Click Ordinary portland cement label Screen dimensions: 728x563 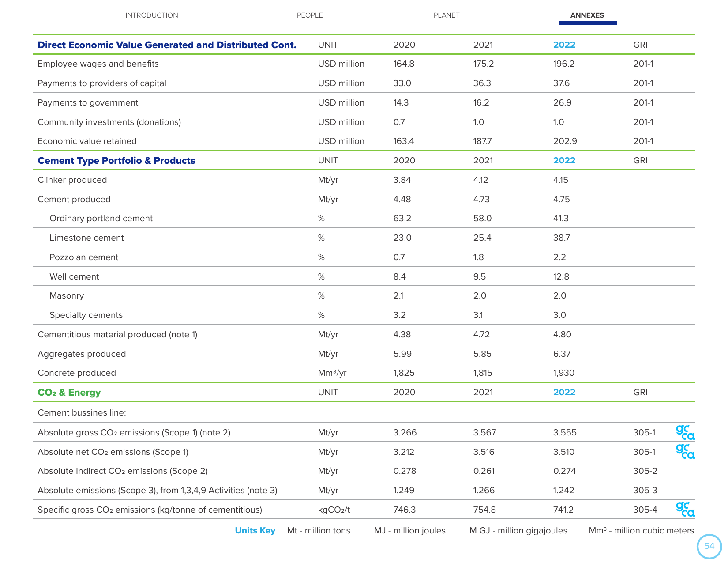(x=101, y=219)
